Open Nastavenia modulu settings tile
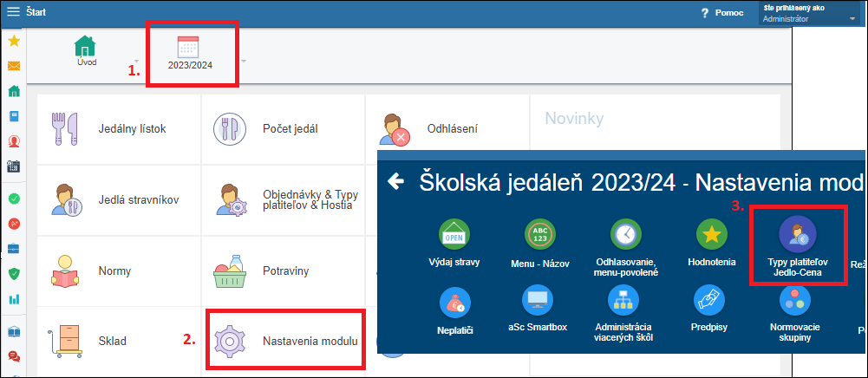 (x=284, y=341)
